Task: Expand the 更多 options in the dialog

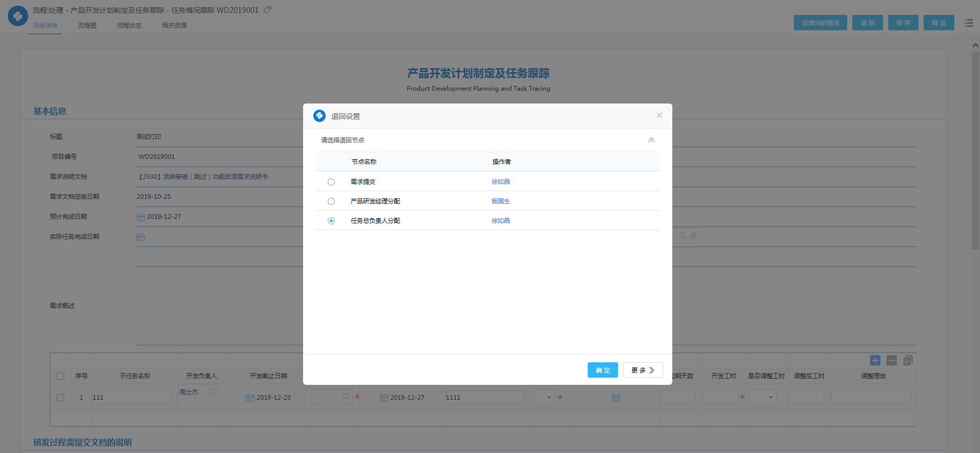Action: [643, 370]
